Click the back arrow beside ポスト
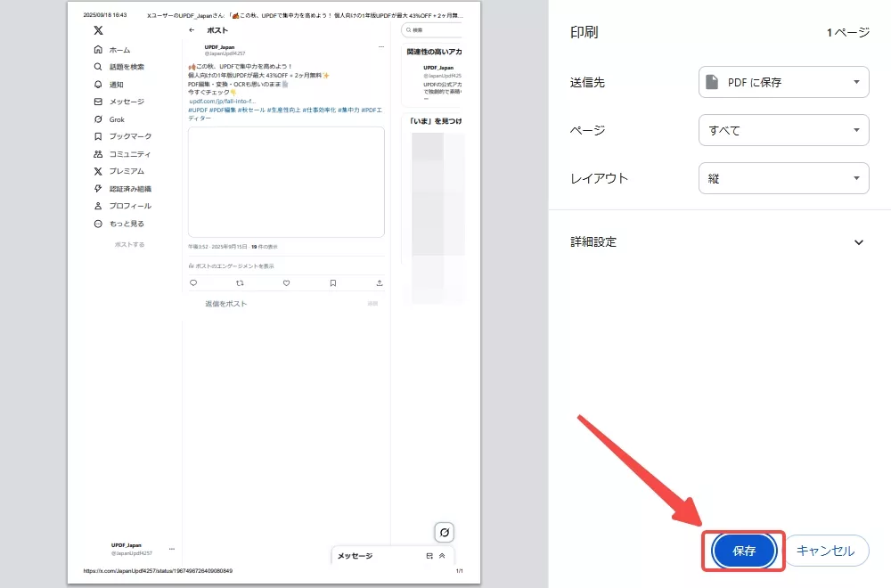 coord(192,30)
